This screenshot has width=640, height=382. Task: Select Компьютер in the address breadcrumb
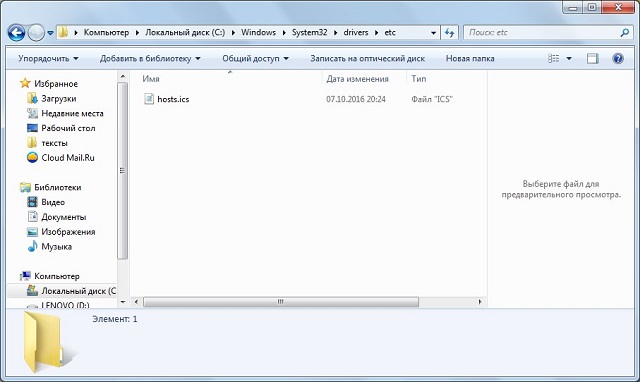106,32
